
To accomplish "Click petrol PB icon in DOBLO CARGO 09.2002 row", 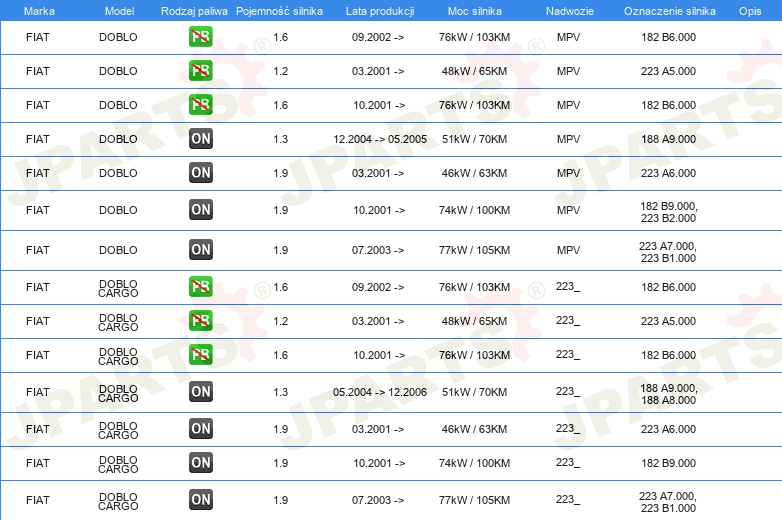I will [x=200, y=287].
